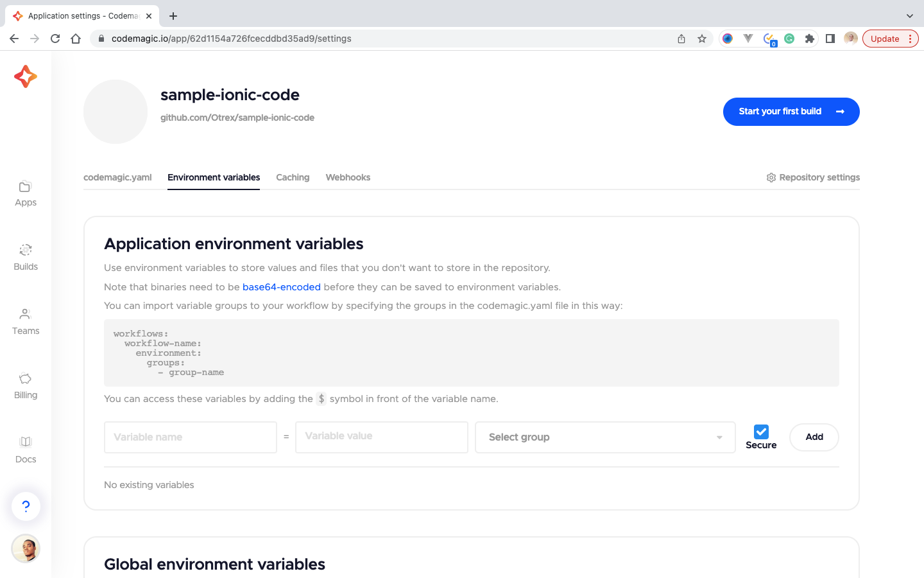Go to the browser home page
Image resolution: width=924 pixels, height=578 pixels.
[76, 39]
